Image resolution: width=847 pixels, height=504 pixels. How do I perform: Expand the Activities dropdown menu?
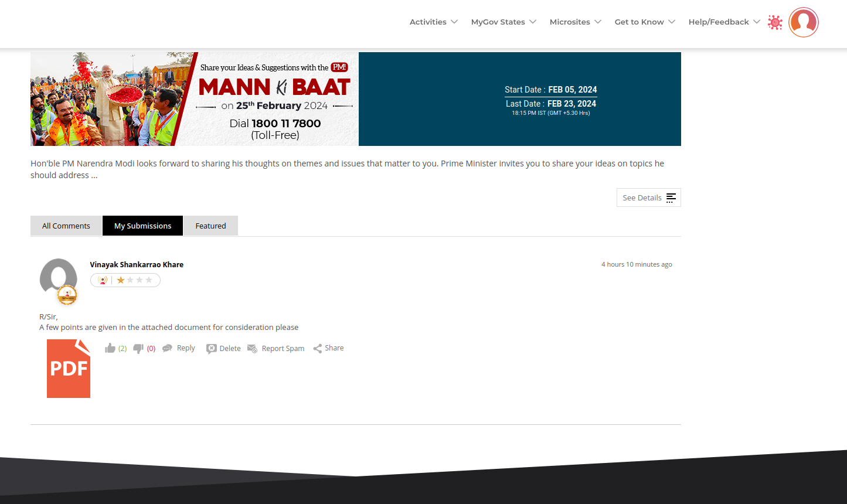pyautogui.click(x=433, y=22)
